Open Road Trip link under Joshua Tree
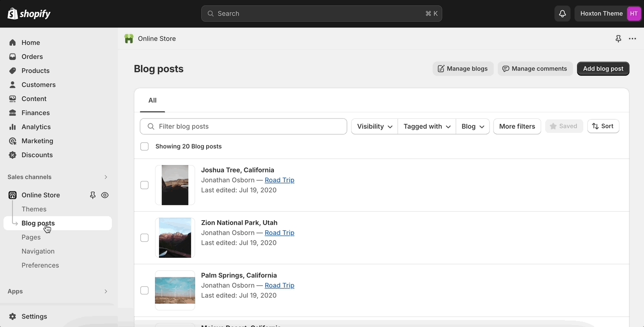The width and height of the screenshot is (644, 327). pyautogui.click(x=279, y=180)
